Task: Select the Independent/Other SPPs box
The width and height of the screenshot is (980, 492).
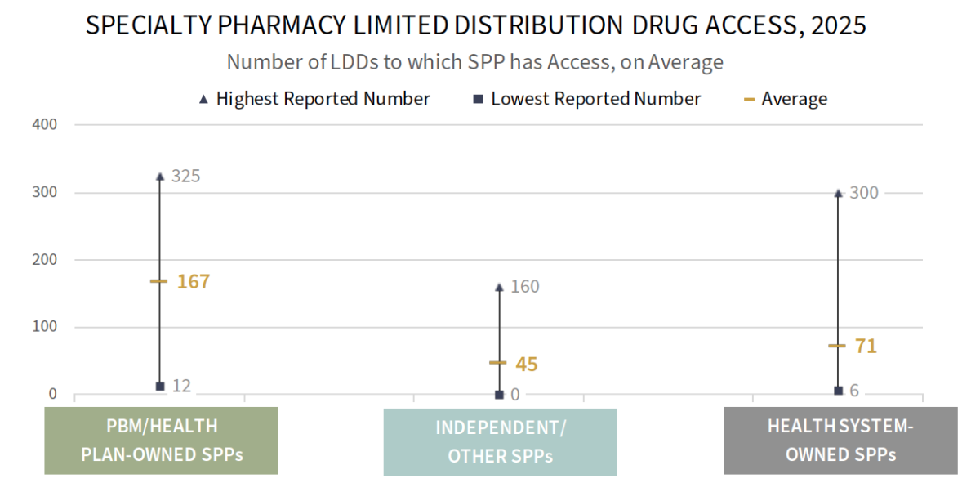Action: point(500,441)
